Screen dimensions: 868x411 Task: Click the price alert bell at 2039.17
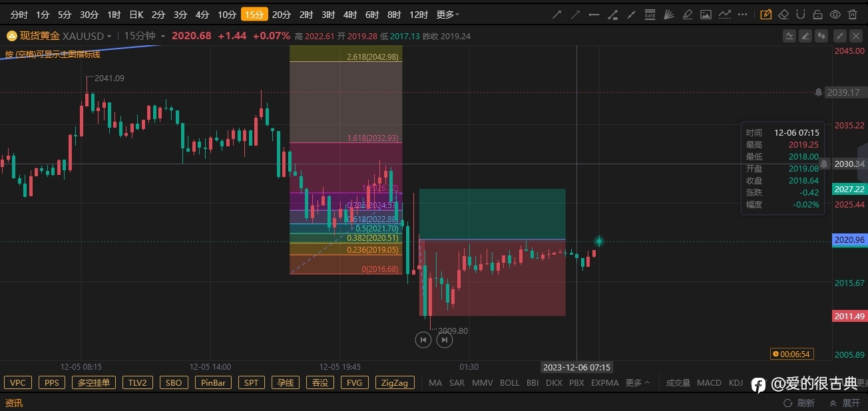(x=818, y=92)
